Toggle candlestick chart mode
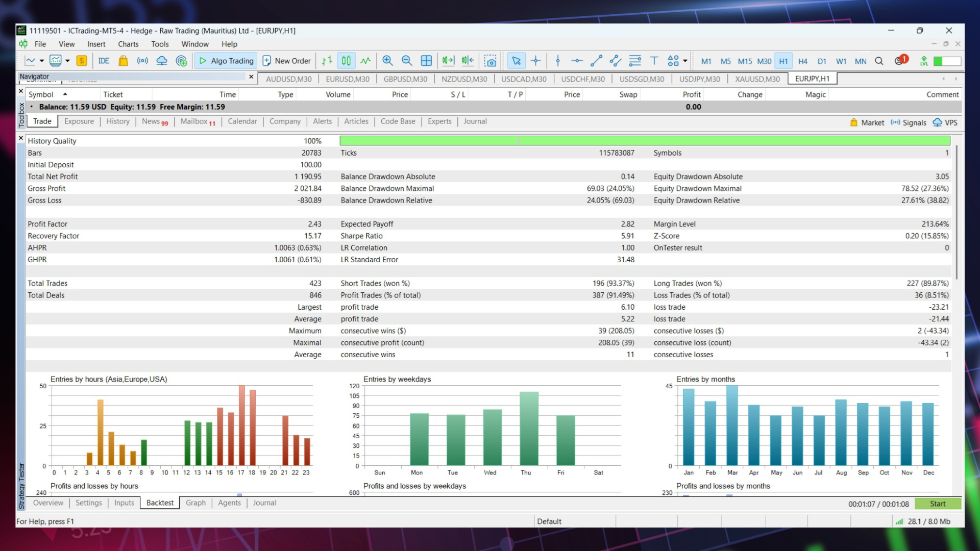This screenshot has height=551, width=980. point(346,61)
